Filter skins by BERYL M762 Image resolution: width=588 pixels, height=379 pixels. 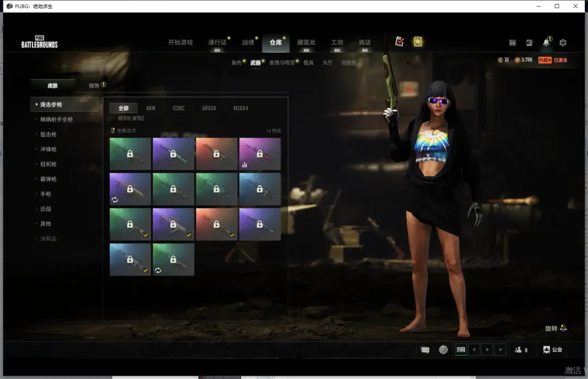[131, 119]
